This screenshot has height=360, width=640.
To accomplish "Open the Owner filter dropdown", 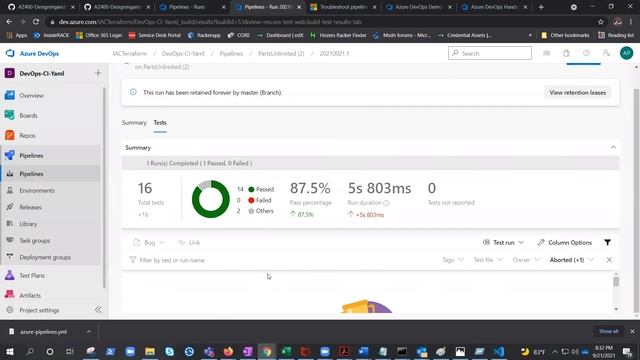I will [x=526, y=260].
